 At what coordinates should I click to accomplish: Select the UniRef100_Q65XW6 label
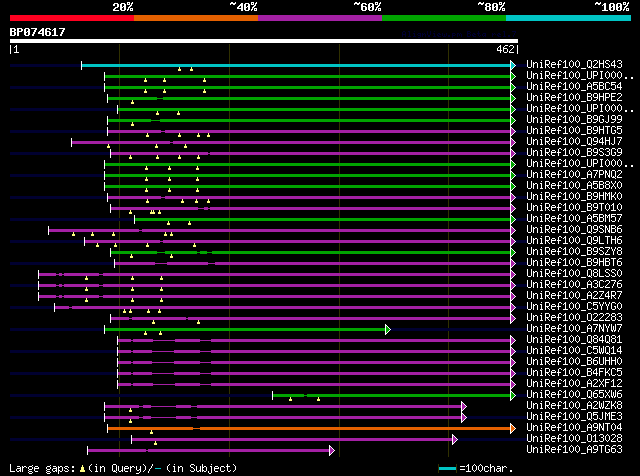(574, 395)
